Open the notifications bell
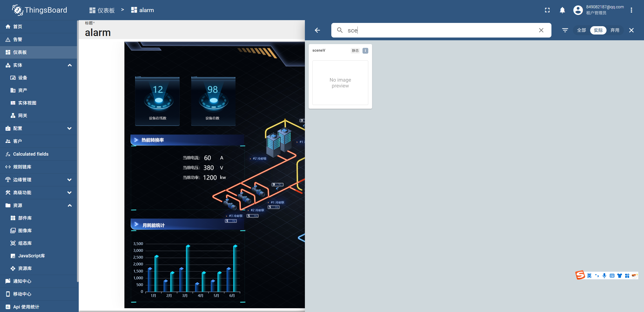This screenshot has width=644, height=312. (562, 10)
